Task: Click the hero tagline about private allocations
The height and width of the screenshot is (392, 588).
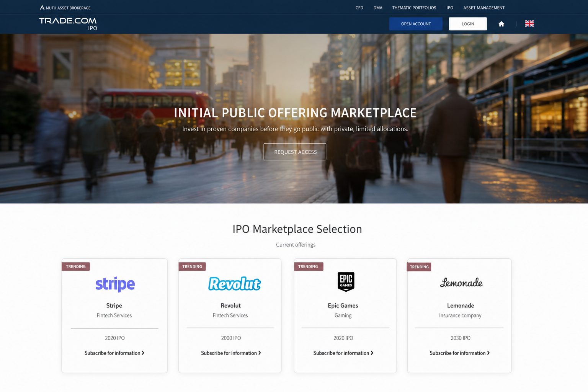Action: coord(295,129)
